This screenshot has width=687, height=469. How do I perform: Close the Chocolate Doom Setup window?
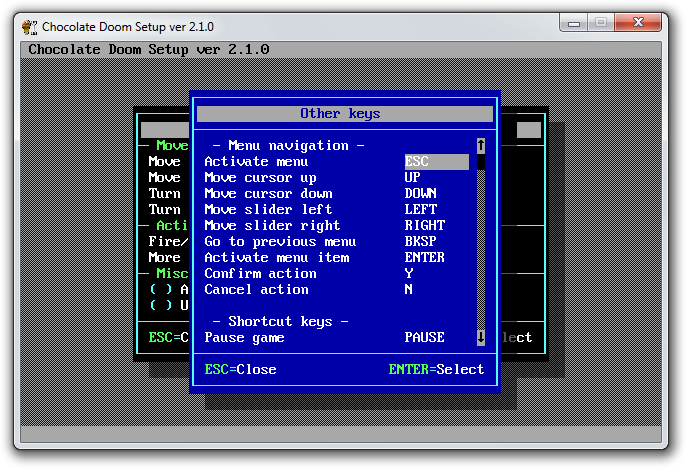pyautogui.click(x=640, y=21)
